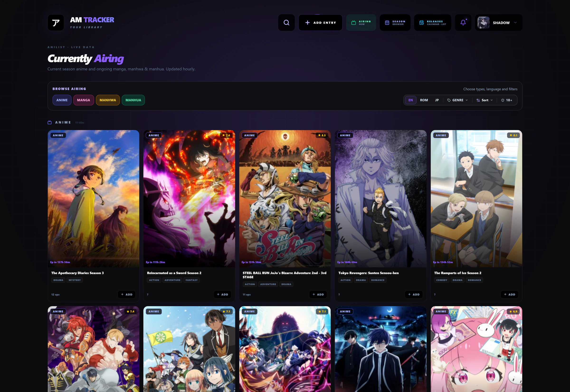Click the Releases Calendar clock icon

tap(422, 23)
